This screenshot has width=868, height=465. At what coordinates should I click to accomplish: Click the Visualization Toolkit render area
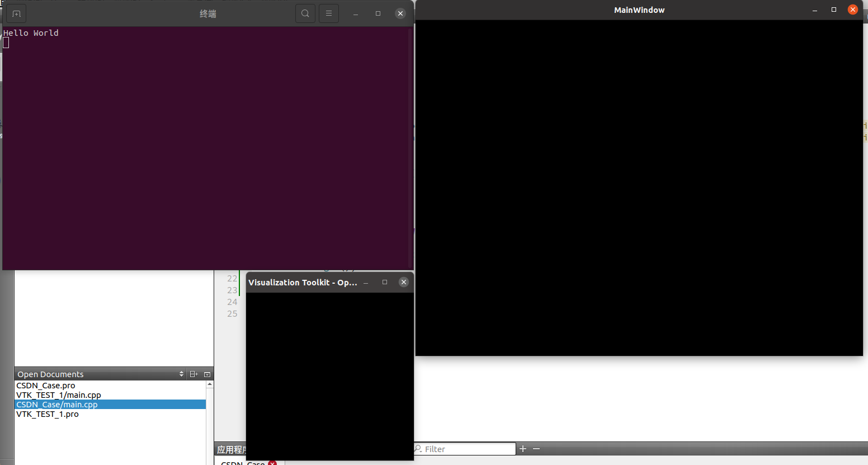point(330,376)
